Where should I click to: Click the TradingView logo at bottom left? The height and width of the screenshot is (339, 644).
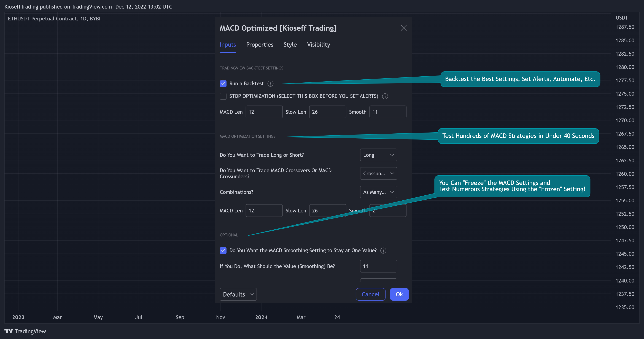25,331
